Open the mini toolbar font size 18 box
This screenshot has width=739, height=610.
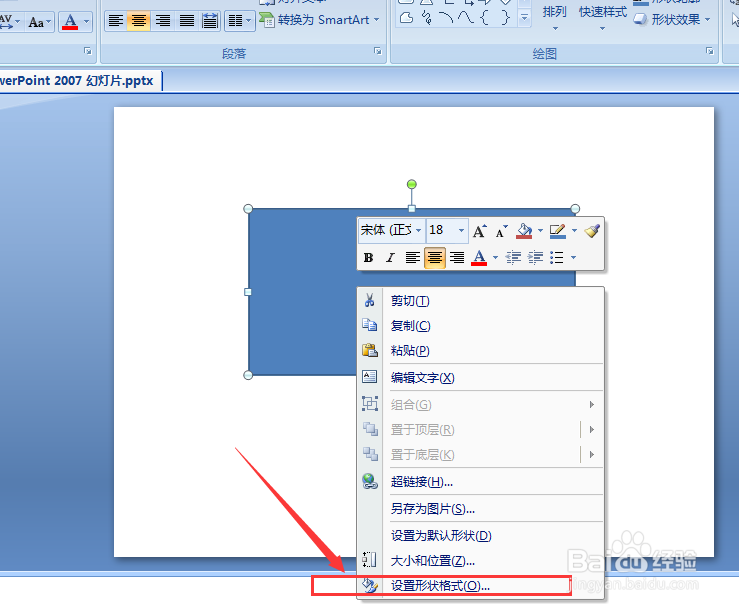click(x=447, y=230)
